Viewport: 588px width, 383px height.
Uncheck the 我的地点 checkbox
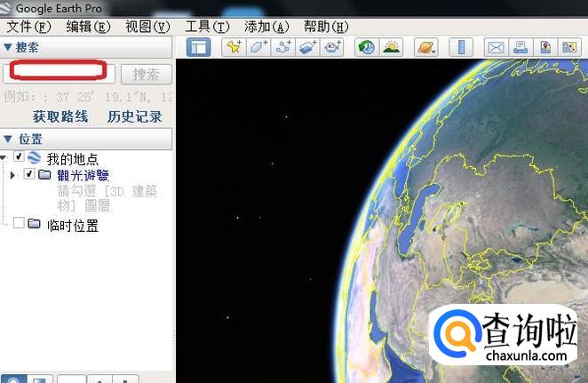point(19,156)
